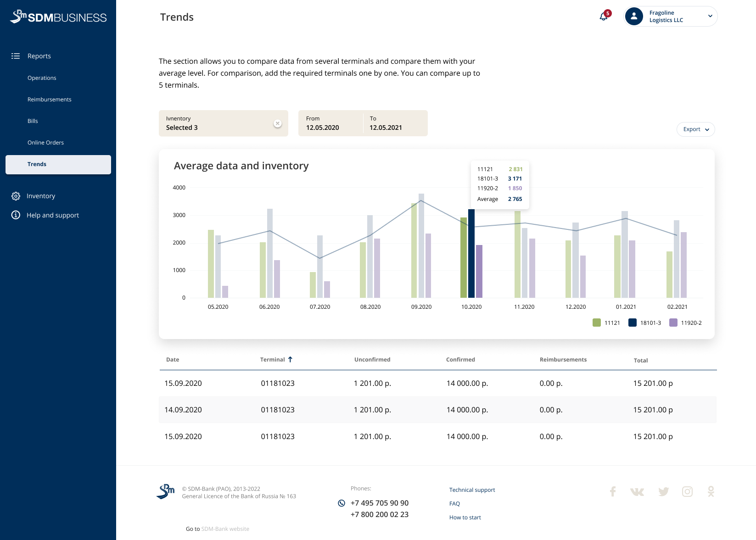Screen dimensions: 756x540
Task: Sort by the Terminal column arrow
Action: (290, 359)
